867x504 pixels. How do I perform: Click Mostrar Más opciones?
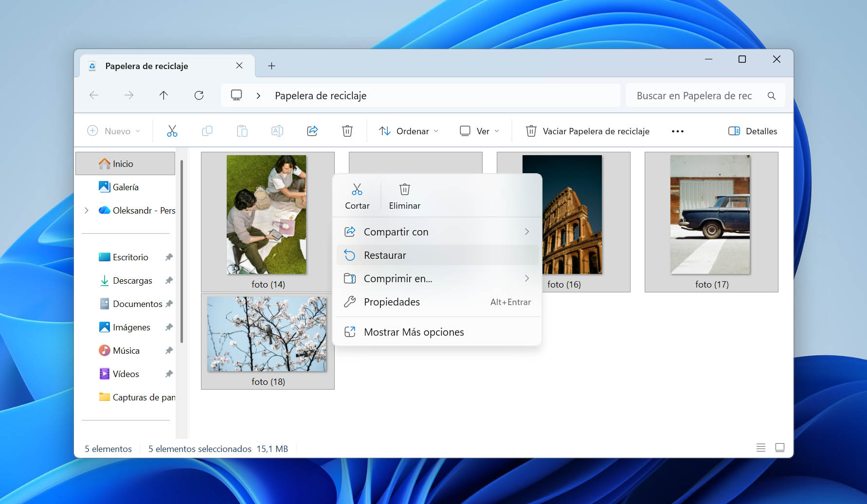(437, 332)
